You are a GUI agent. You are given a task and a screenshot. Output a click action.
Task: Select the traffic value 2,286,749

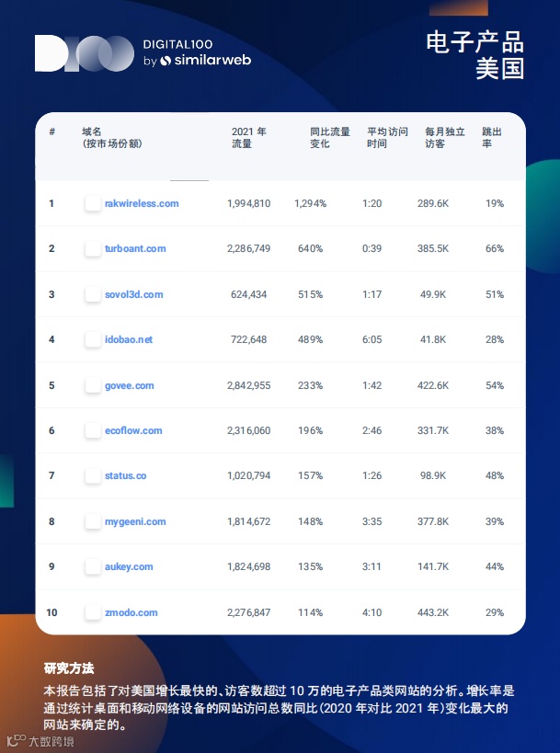249,249
